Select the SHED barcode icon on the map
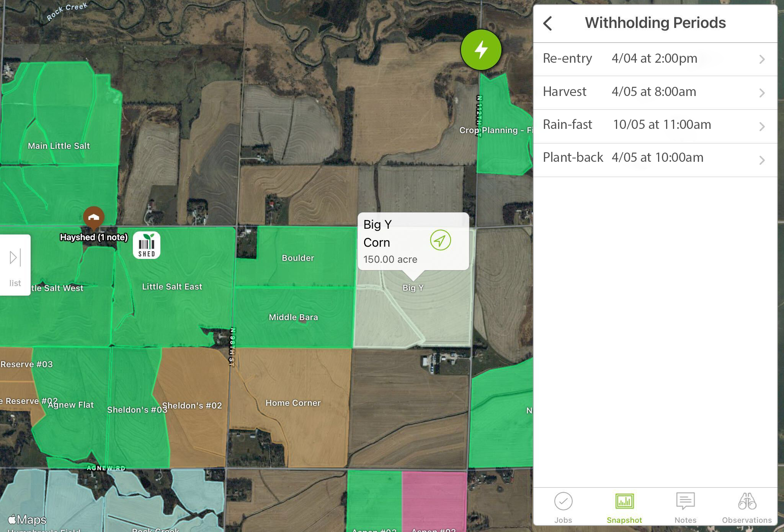Image resolution: width=784 pixels, height=532 pixels. pyautogui.click(x=147, y=245)
